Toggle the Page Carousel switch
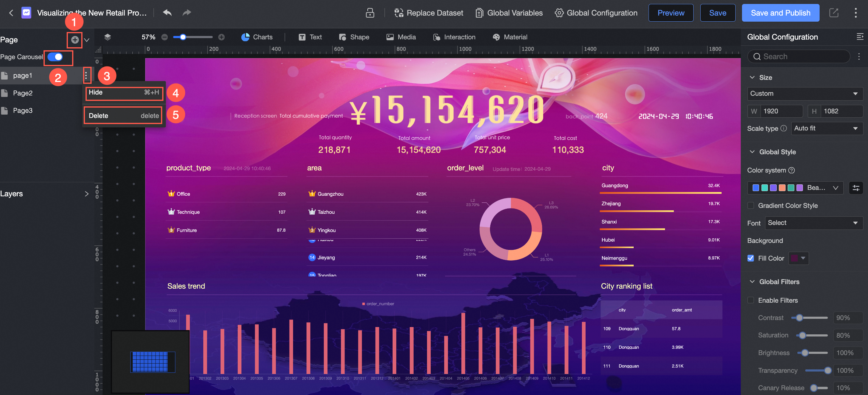868x395 pixels. click(55, 57)
